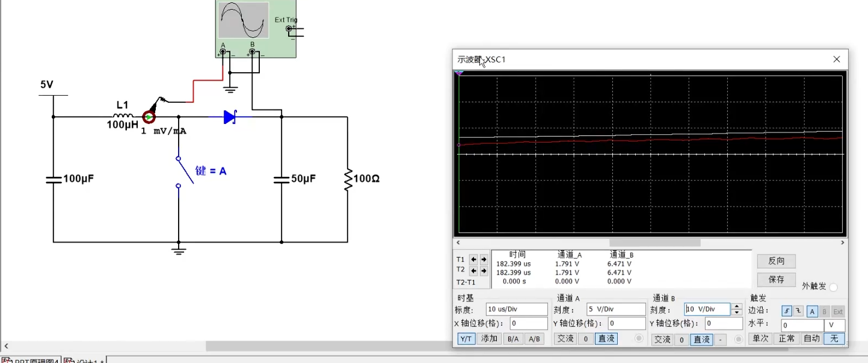
Task: Set channel B coupling to 直流
Action: (701, 340)
